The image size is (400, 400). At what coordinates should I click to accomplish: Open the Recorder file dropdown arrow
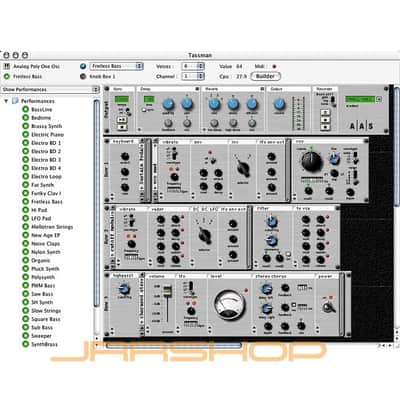coord(378,99)
